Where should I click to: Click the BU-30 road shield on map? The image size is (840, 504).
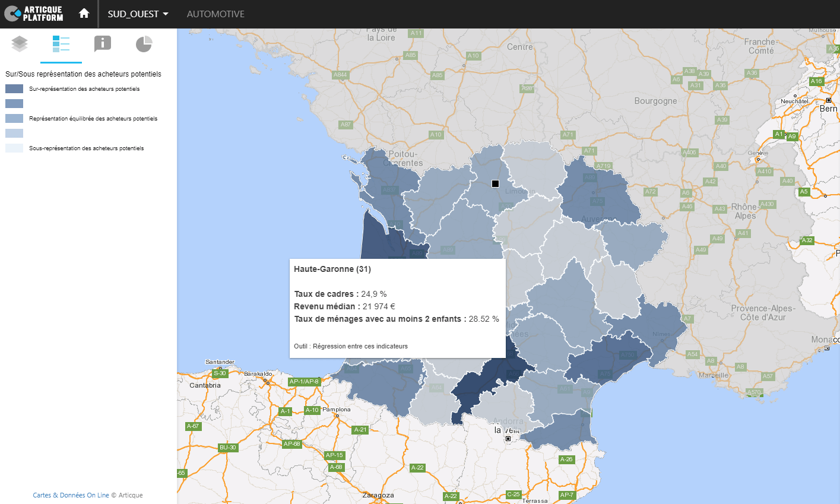pyautogui.click(x=227, y=448)
